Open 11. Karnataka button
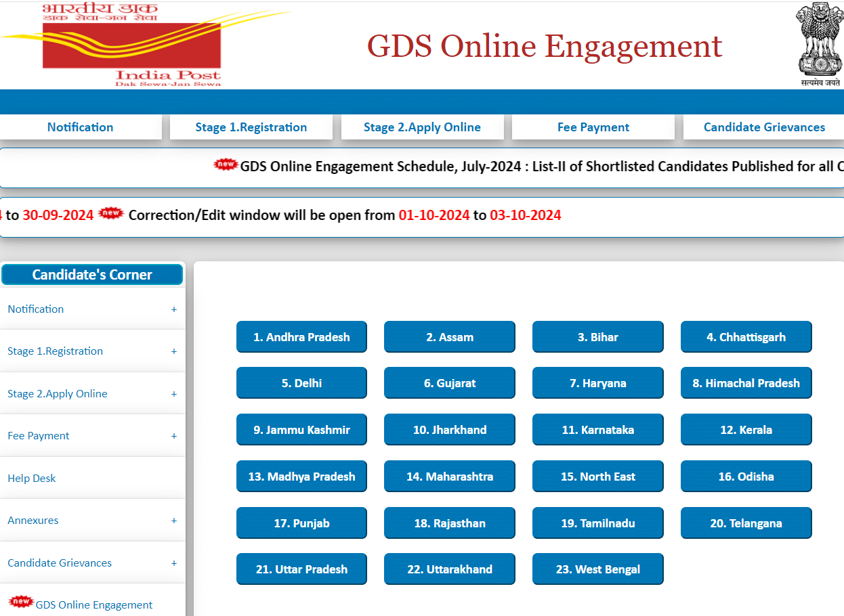 click(x=598, y=430)
